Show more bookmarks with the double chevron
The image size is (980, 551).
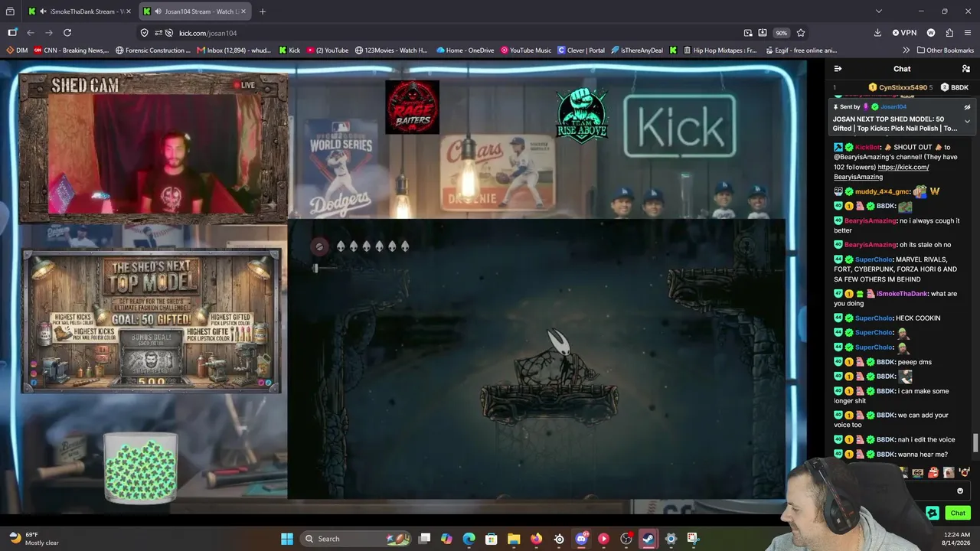click(x=906, y=51)
